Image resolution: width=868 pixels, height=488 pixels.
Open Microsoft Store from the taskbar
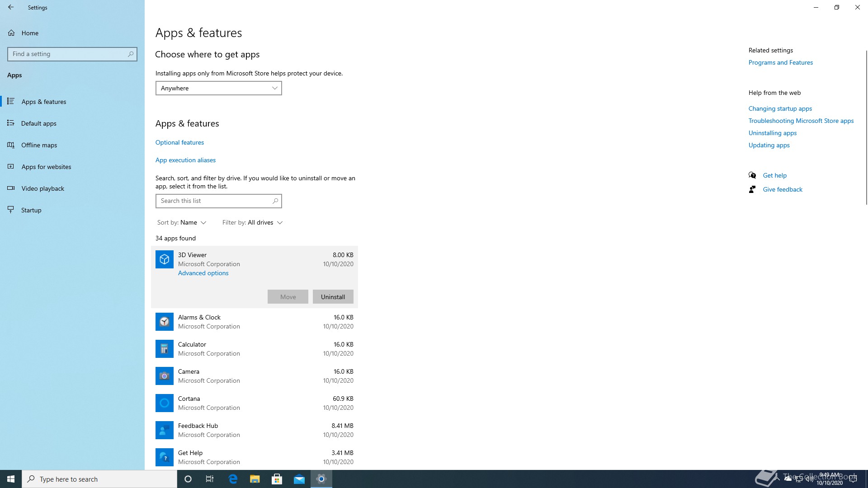point(277,479)
